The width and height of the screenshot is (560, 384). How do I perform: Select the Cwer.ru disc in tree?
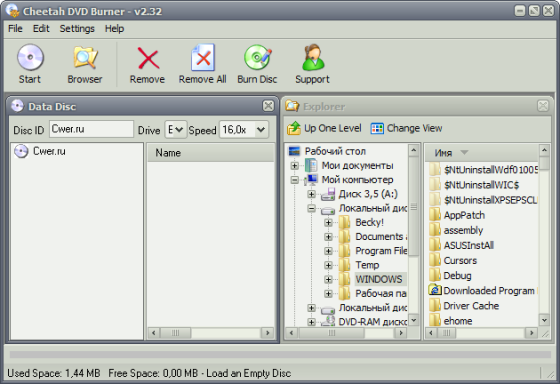[40, 151]
